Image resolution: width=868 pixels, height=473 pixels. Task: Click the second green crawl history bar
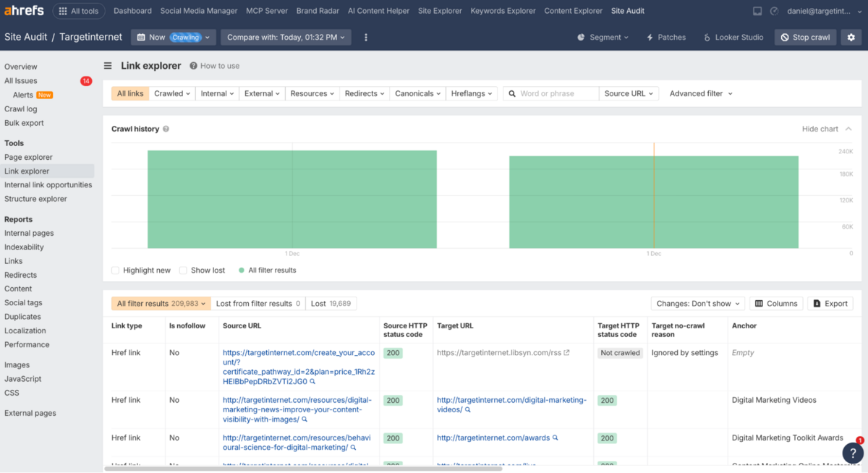coord(654,202)
